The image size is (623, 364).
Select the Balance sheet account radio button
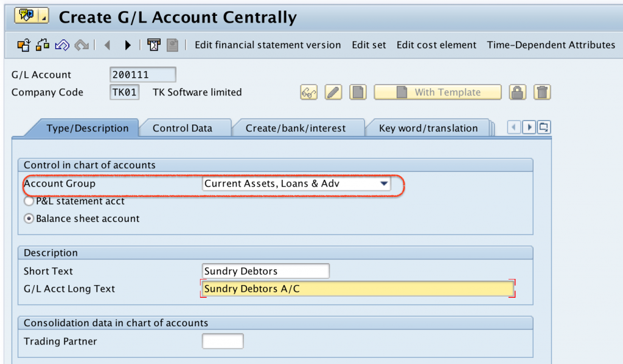[x=29, y=218]
